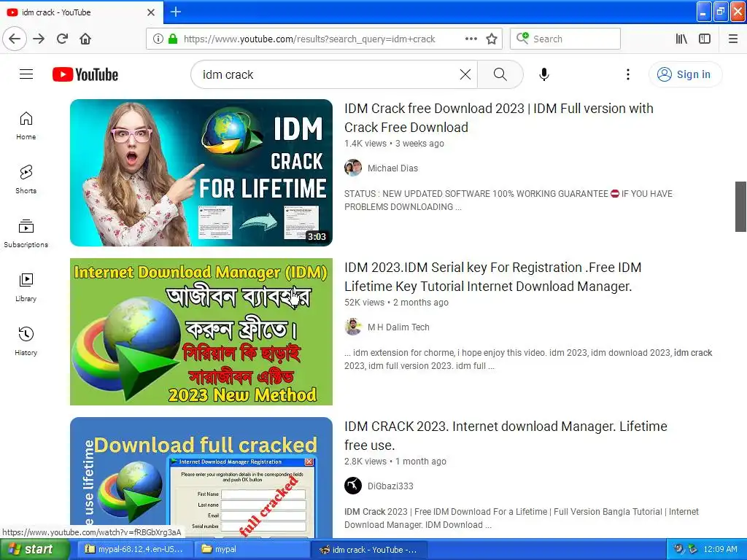
Task: Reload the page with the refresh icon
Action: tap(63, 39)
